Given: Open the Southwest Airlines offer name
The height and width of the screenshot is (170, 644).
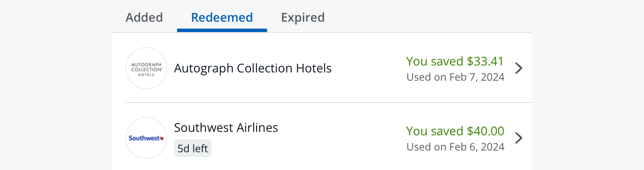Looking at the screenshot, I should (x=226, y=127).
